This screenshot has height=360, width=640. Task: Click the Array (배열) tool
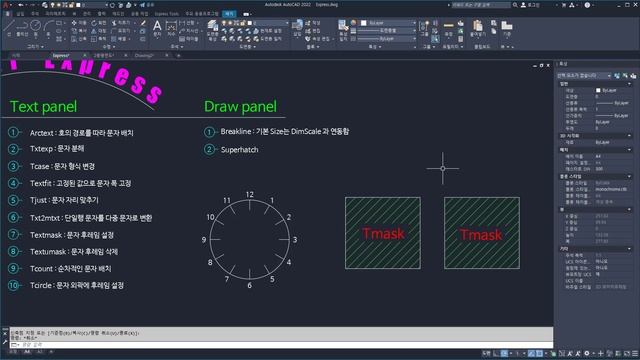click(x=120, y=39)
